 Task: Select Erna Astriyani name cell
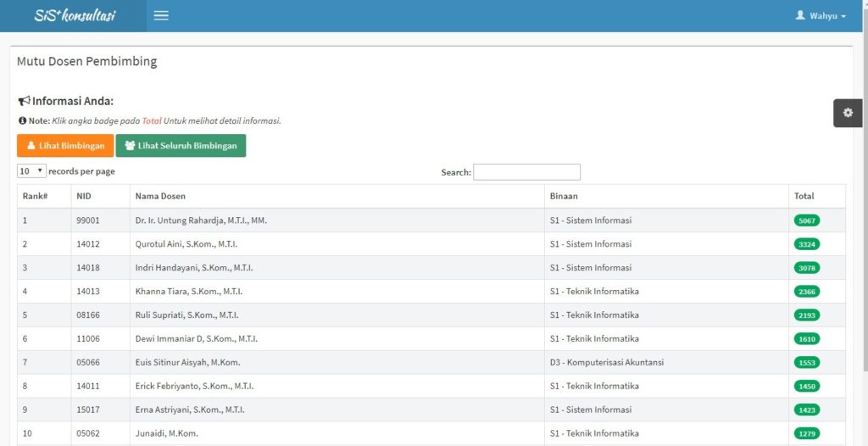337,410
